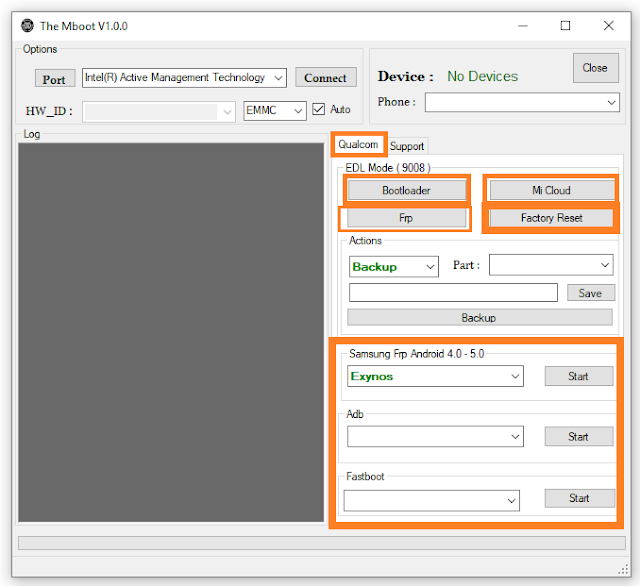Switch to the Support tab
This screenshot has height=586, width=640.
click(x=407, y=146)
